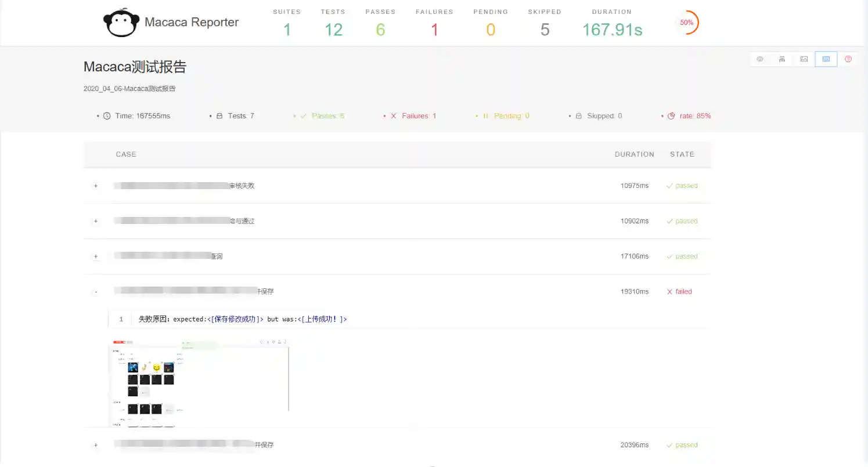
Task: Open the tree structure view icon
Action: pos(782,59)
